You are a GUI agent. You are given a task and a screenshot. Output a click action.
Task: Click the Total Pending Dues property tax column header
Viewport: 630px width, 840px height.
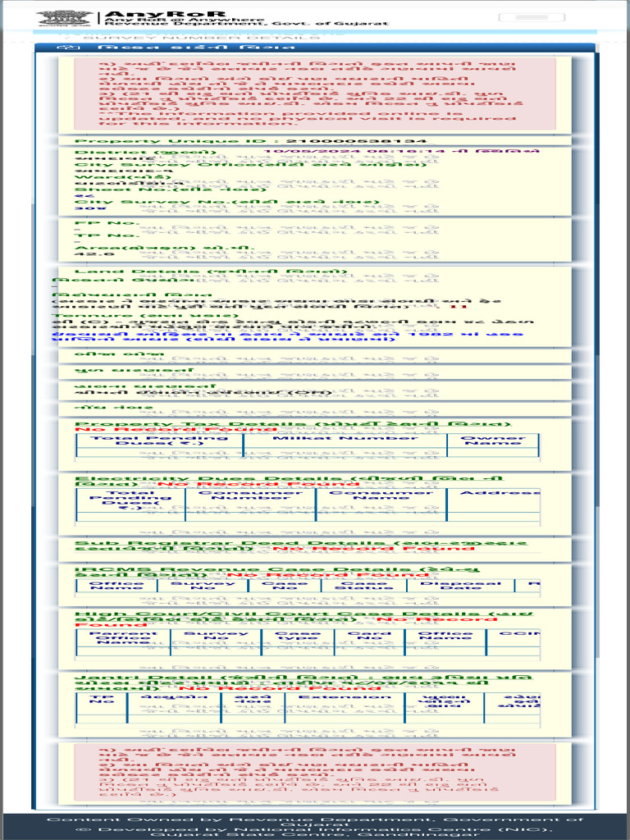[159, 441]
